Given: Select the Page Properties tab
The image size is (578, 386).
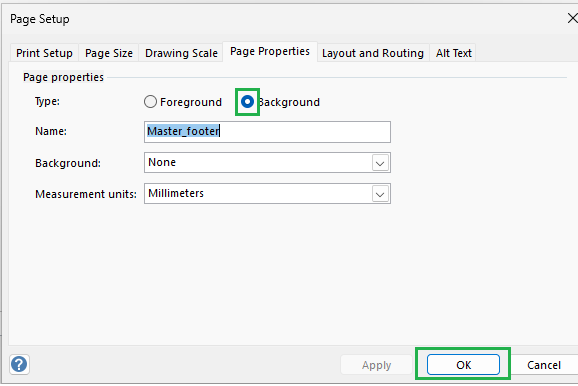Looking at the screenshot, I should point(270,51).
